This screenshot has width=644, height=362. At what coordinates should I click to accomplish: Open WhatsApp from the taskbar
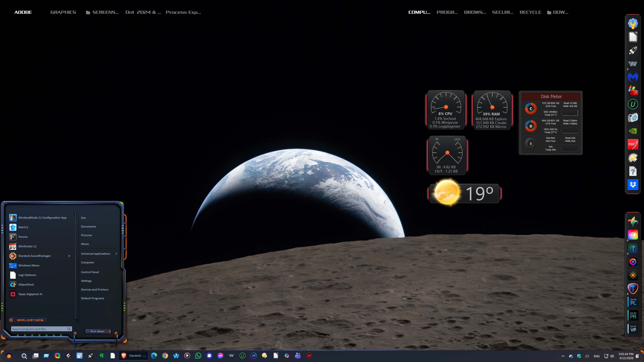[198, 356]
